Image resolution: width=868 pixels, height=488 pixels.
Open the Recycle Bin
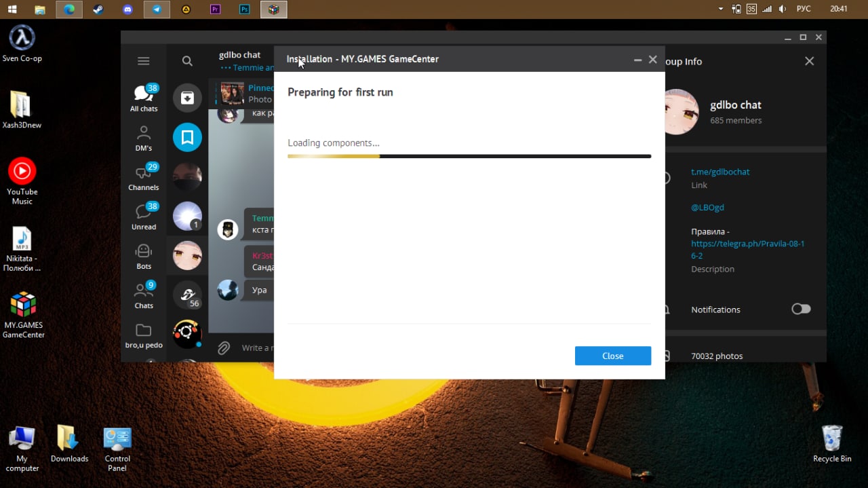832,444
